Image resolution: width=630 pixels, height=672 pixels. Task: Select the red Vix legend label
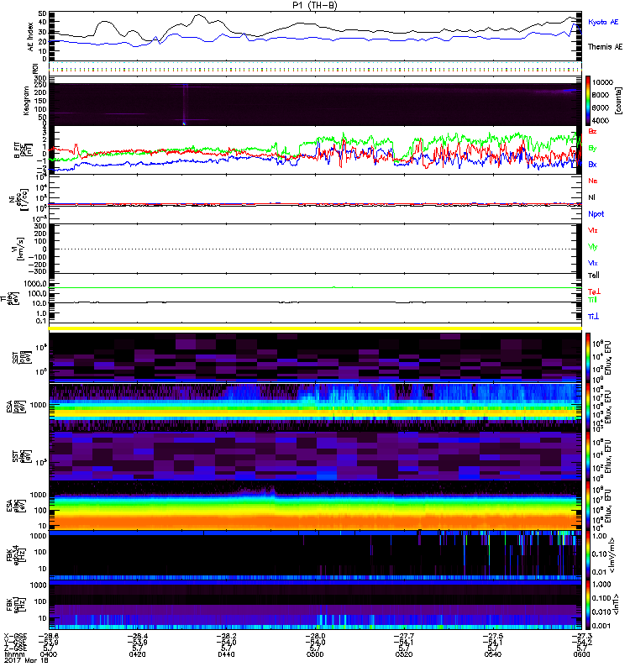pos(592,230)
